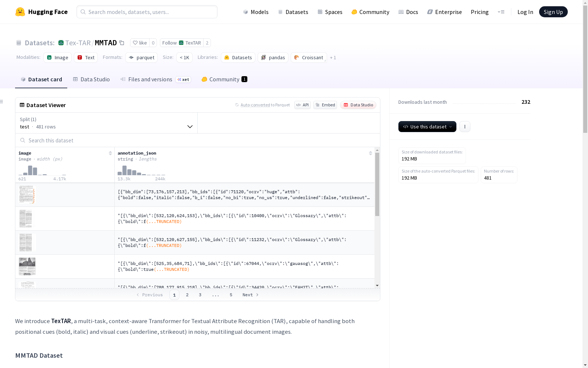Open first row image thumbnail

27,195
